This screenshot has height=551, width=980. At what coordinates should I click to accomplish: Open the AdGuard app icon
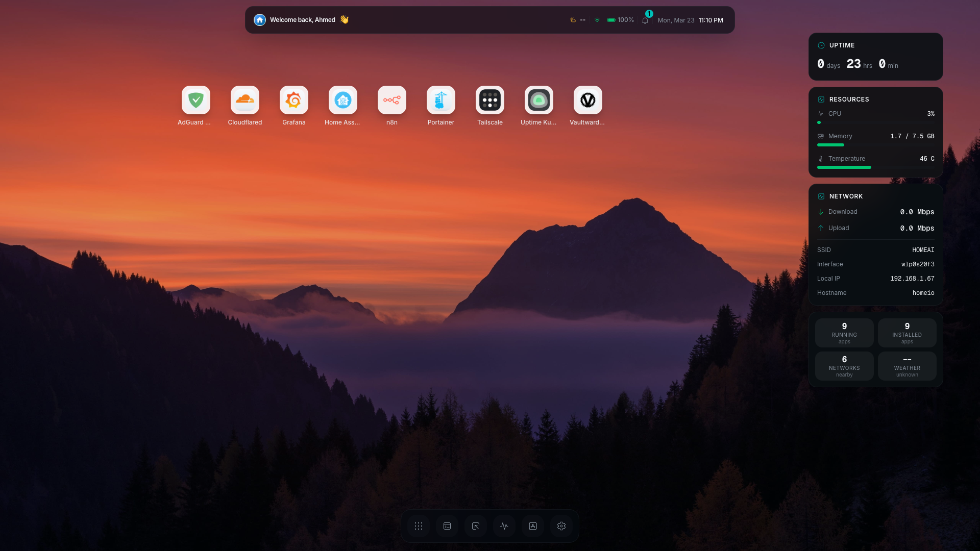click(195, 100)
